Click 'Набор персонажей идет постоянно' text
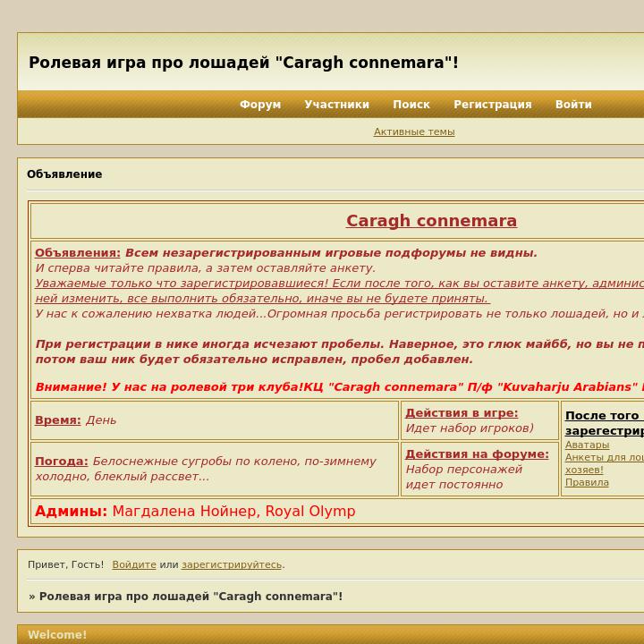The width and height of the screenshot is (644, 644). (463, 477)
